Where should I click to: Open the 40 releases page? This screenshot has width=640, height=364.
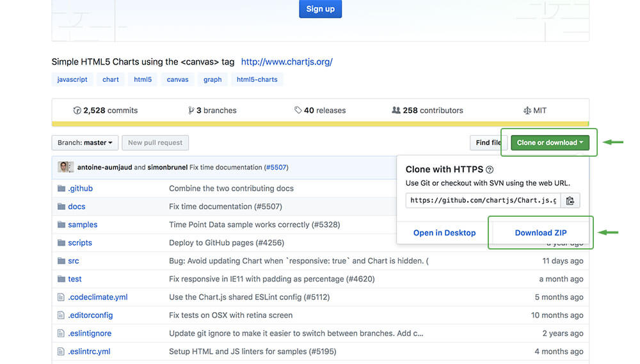click(x=320, y=110)
